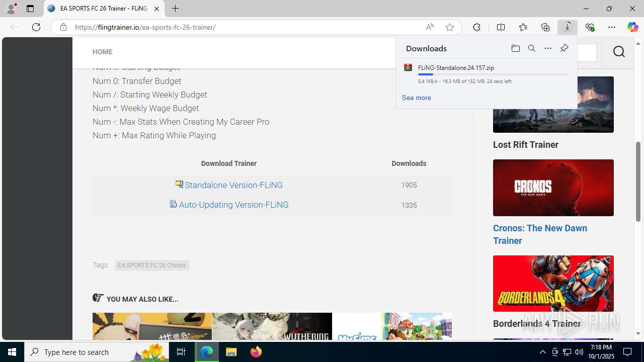
Task: Open Browser essentials icon
Action: click(x=590, y=27)
